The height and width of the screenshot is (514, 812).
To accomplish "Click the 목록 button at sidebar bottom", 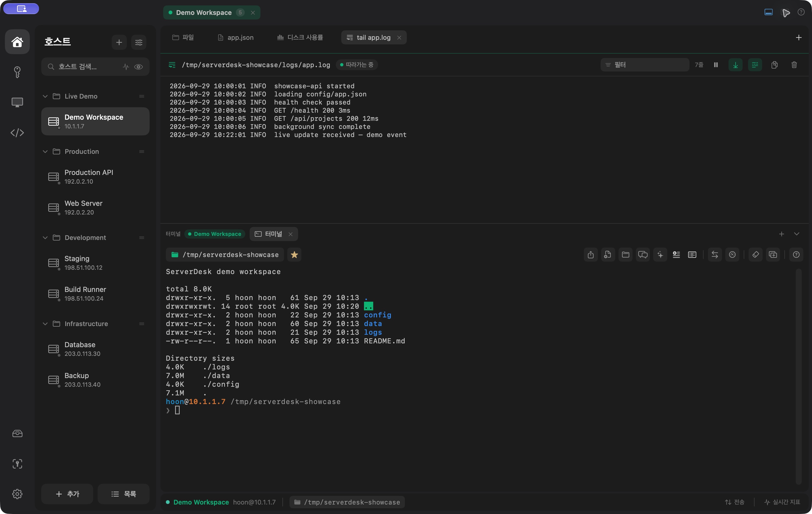I will [123, 494].
